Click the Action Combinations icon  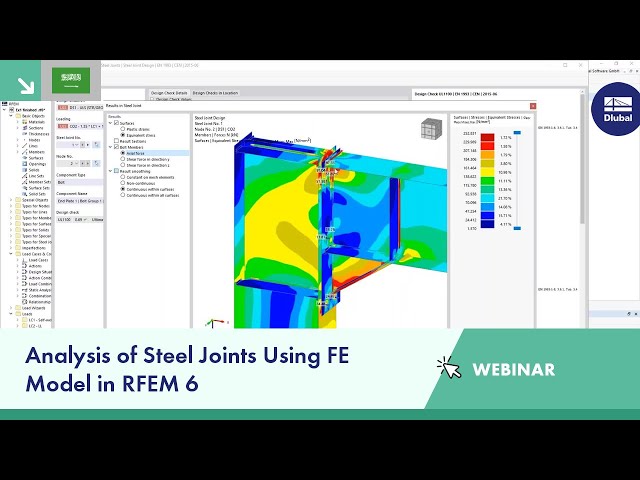(x=24, y=278)
